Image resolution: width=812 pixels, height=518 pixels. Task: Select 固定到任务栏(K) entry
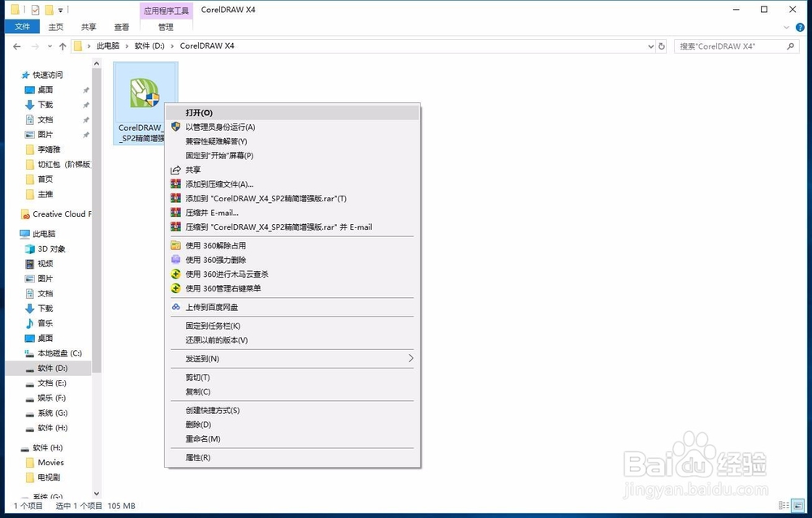(292, 326)
